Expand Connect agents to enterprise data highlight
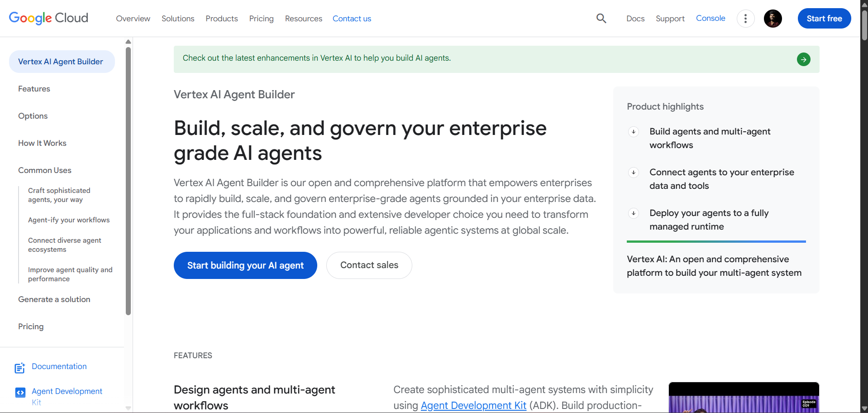 pyautogui.click(x=634, y=173)
